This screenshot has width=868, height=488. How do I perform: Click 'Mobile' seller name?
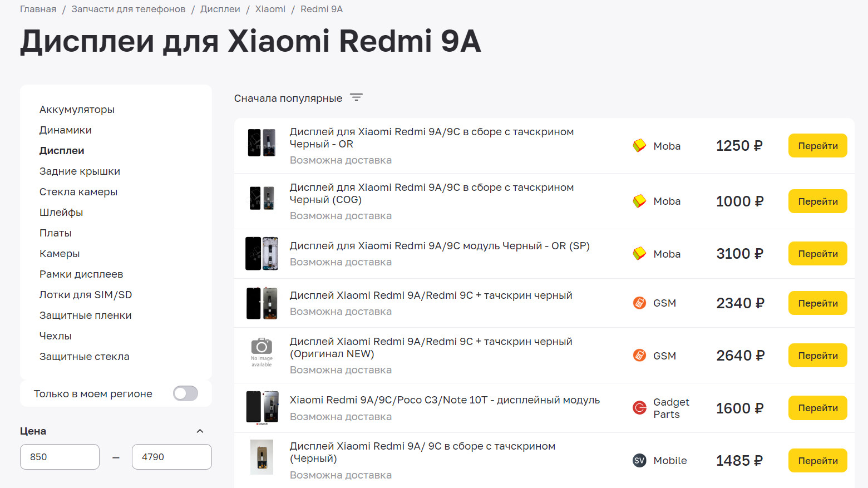[x=670, y=460]
